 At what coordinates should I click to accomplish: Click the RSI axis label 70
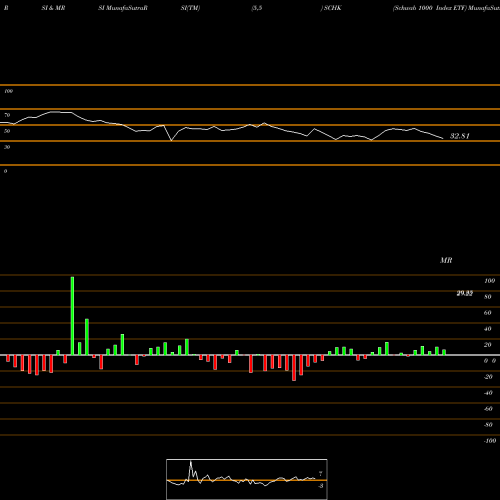pos(7,115)
